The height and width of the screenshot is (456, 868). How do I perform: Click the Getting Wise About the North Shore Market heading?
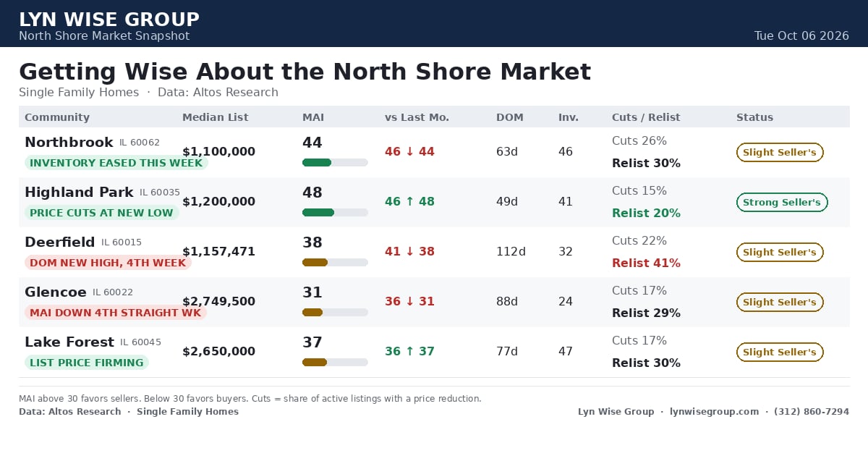[x=305, y=72]
